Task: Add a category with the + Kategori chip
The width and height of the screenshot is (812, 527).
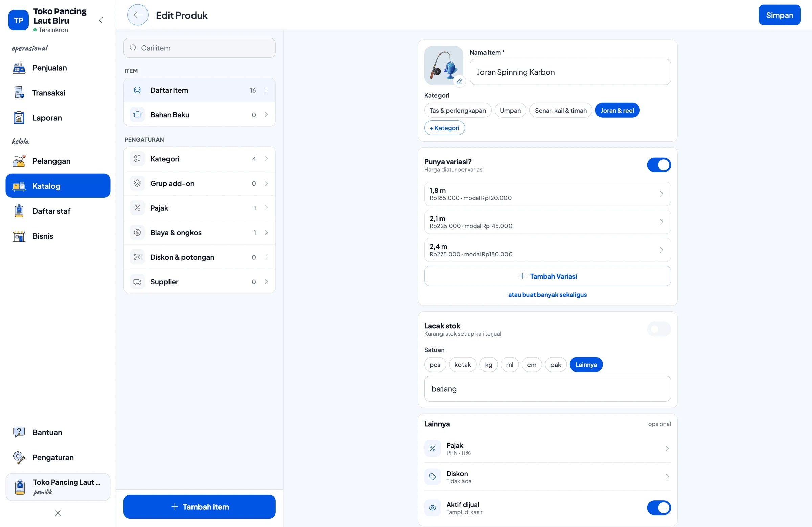Action: point(444,128)
